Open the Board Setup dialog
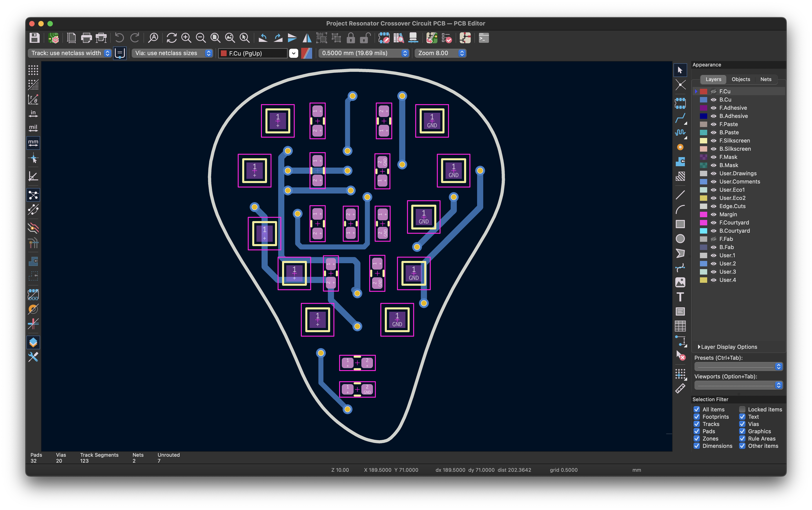Viewport: 812px width, 510px height. [x=54, y=38]
